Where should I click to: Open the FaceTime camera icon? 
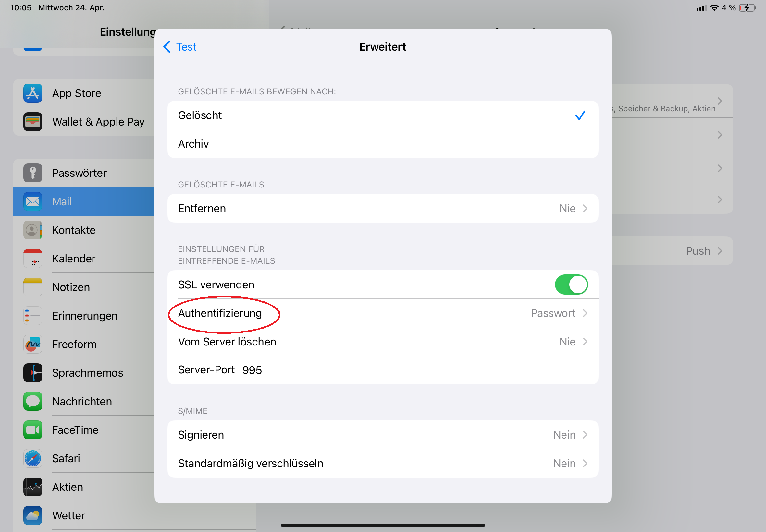[x=33, y=430]
